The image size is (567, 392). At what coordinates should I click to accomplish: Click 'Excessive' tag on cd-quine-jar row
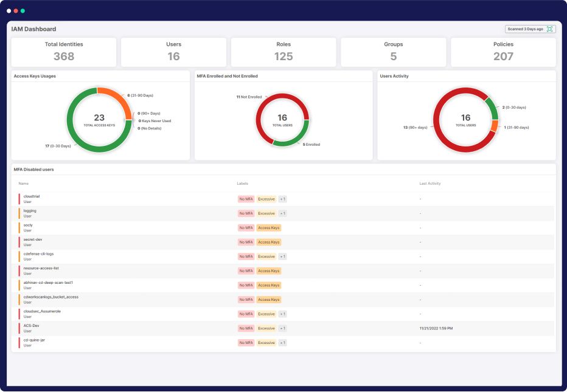(266, 343)
